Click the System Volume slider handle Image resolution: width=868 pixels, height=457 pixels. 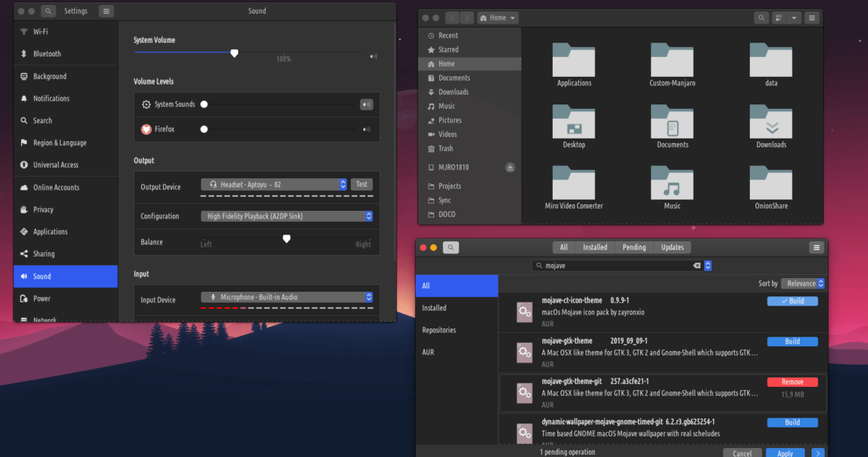(x=235, y=53)
